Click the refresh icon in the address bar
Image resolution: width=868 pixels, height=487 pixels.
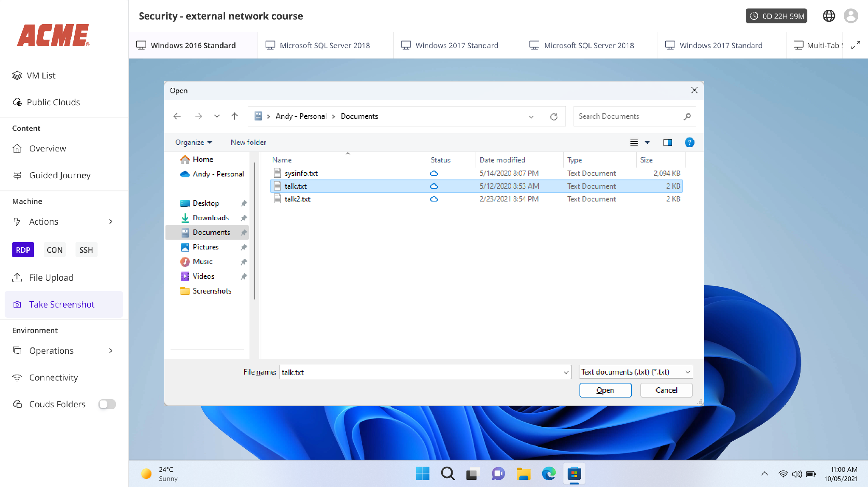[x=554, y=117]
